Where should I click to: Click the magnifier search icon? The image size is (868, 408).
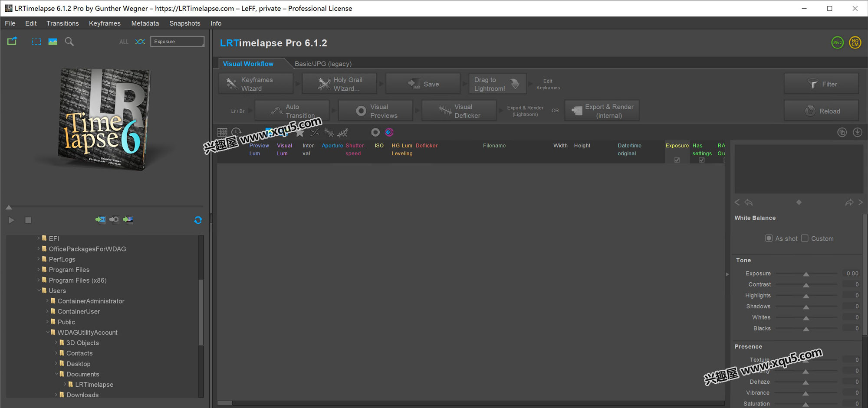[69, 42]
